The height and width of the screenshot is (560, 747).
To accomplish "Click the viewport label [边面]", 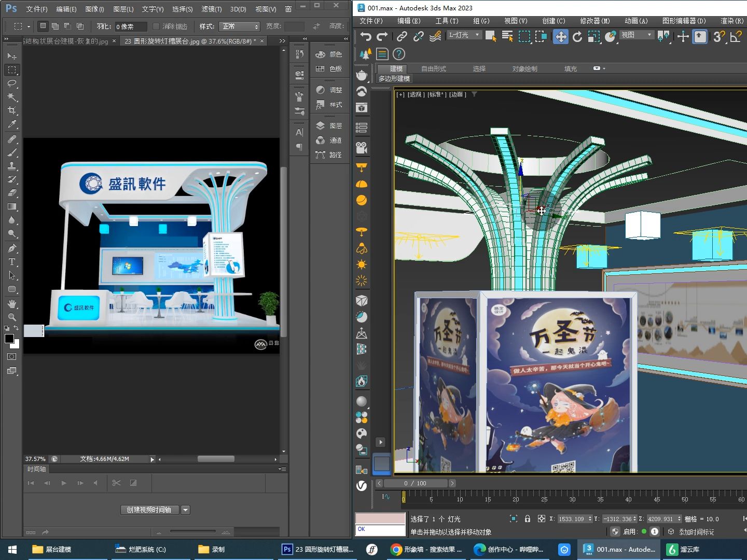I will [458, 94].
